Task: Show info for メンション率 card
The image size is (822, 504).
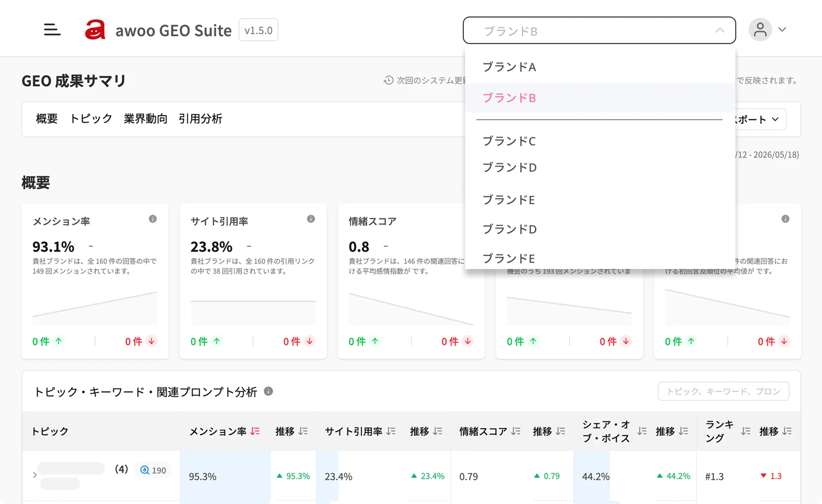Action: pyautogui.click(x=153, y=219)
